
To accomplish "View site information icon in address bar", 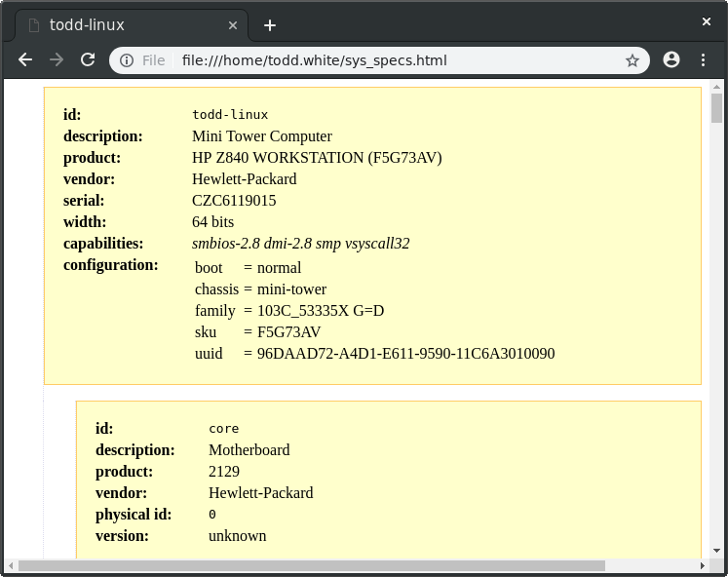I will [x=127, y=60].
